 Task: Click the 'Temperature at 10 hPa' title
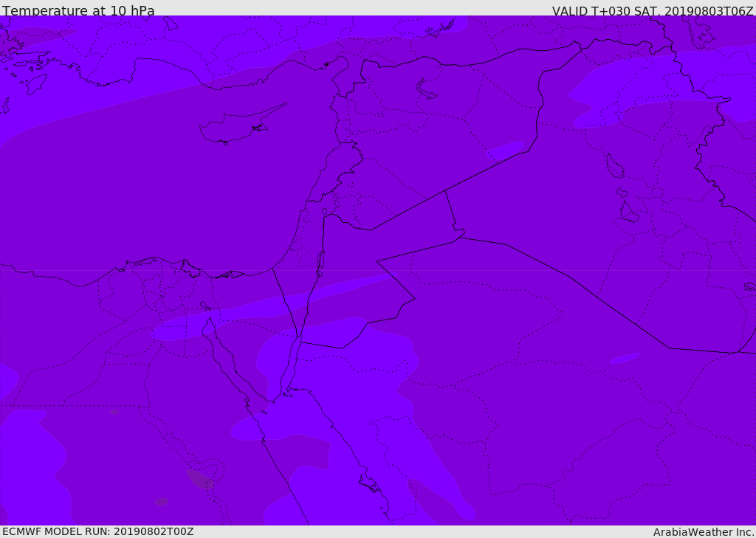pyautogui.click(x=78, y=10)
